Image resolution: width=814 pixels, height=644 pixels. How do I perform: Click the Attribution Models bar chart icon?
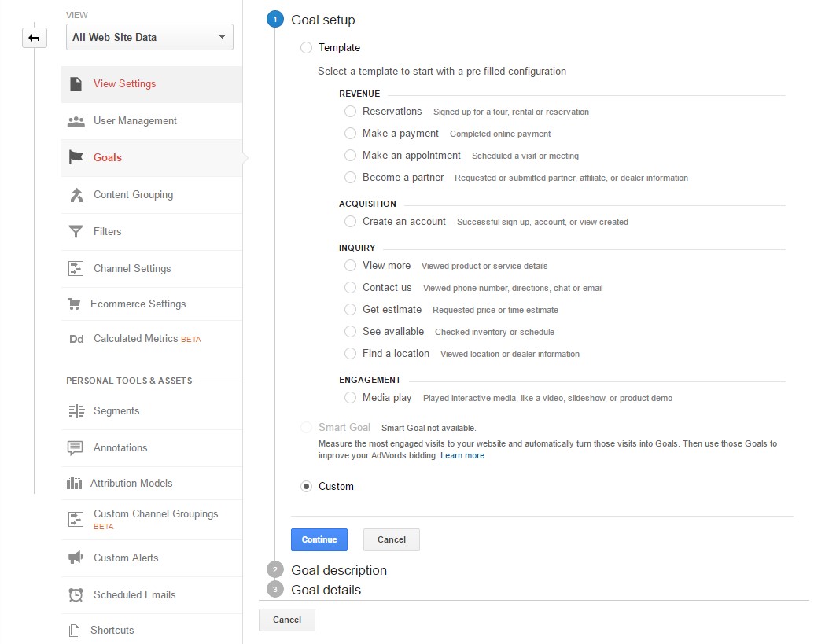74,483
